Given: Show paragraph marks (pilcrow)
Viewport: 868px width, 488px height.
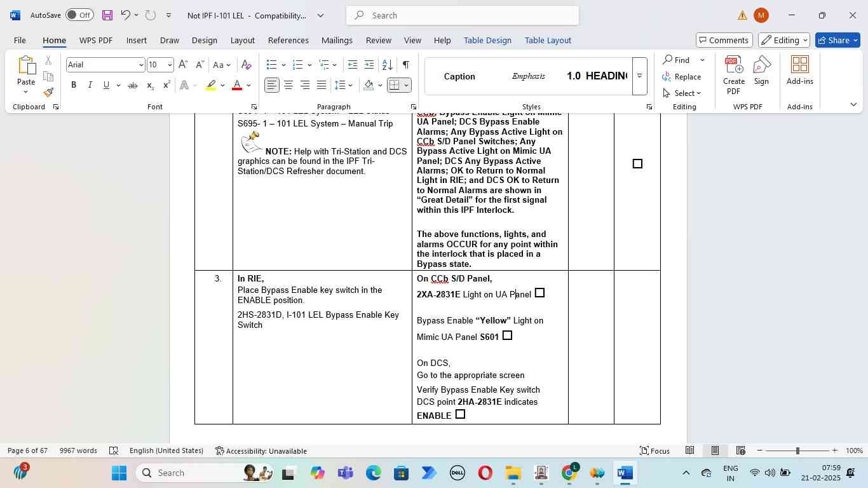Looking at the screenshot, I should tap(406, 65).
